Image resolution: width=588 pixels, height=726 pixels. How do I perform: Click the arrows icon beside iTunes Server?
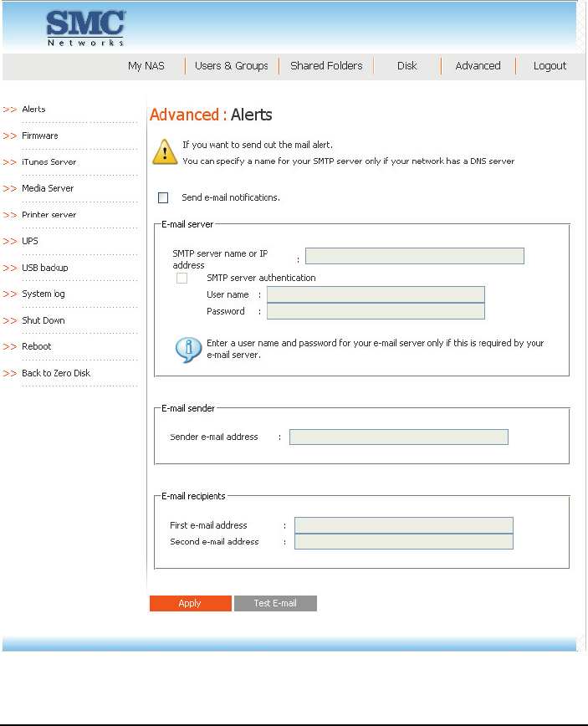pos(10,162)
